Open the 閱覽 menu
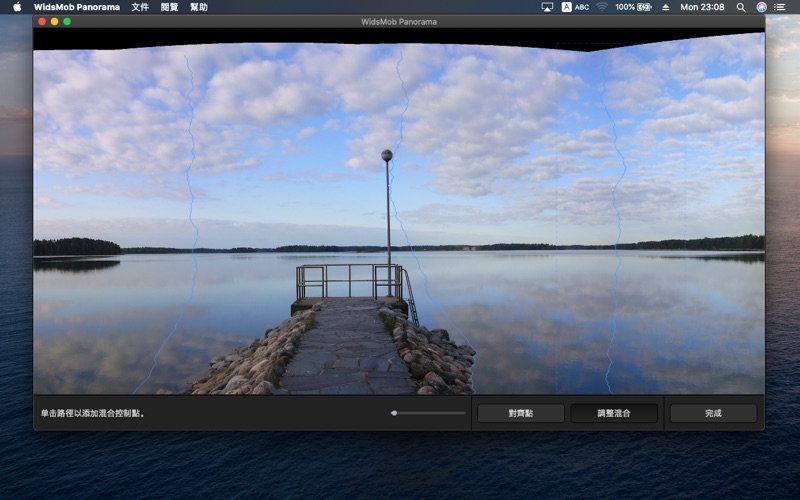 pos(170,7)
